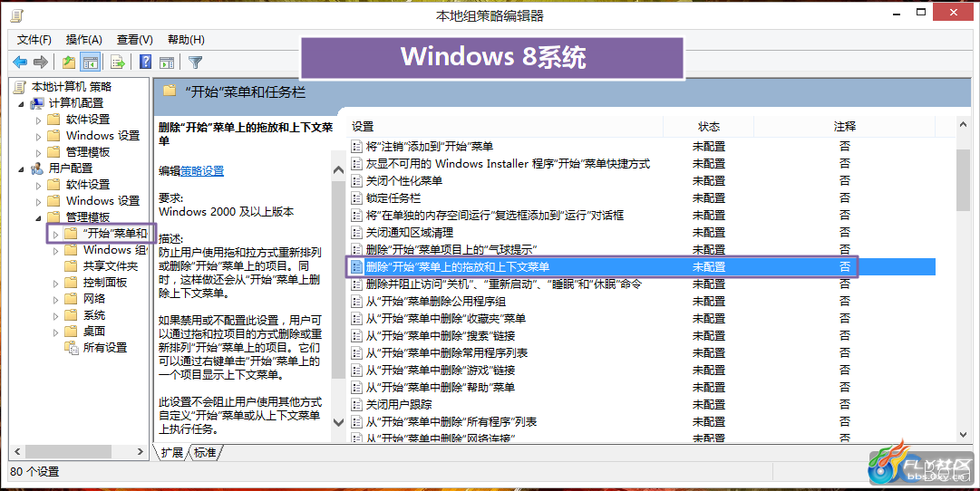This screenshot has width=980, height=491.
Task: Expand the 系统 tree node
Action: 55,315
